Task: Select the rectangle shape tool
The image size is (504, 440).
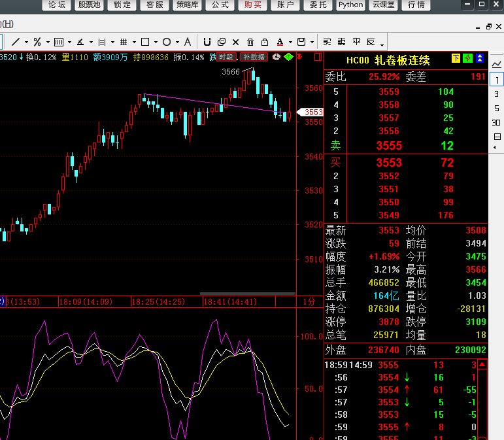Action: (x=145, y=42)
